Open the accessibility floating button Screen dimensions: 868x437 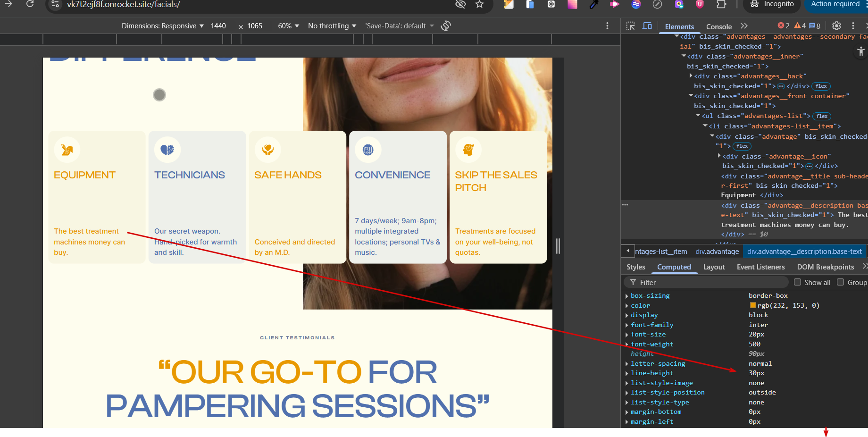point(861,51)
